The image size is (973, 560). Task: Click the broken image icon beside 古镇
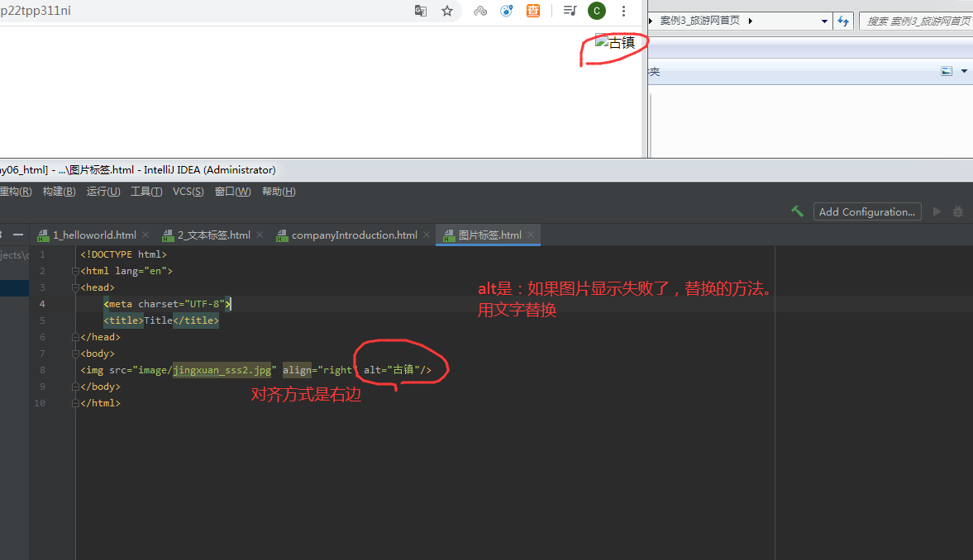(601, 41)
